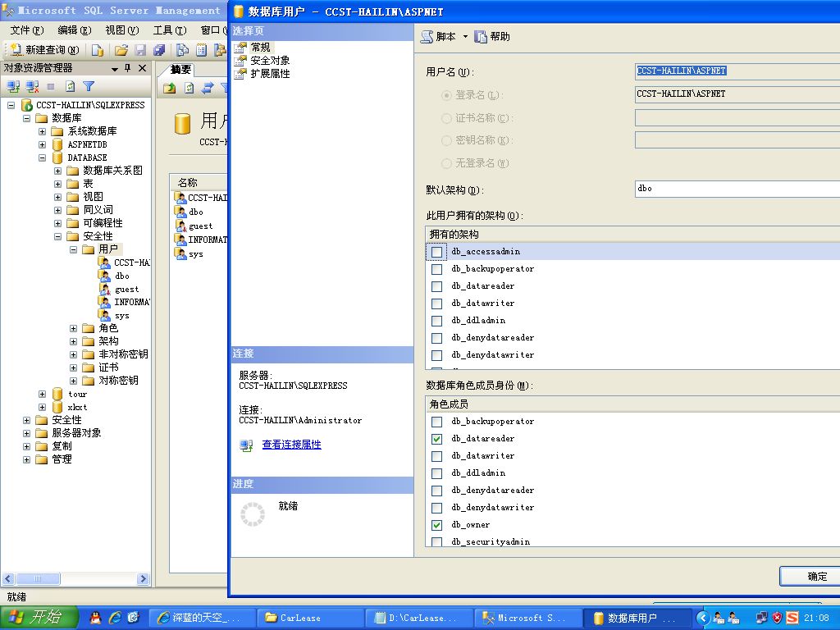This screenshot has height=630, width=840.
Task: Collapse the DATABASE node
Action: [x=43, y=157]
